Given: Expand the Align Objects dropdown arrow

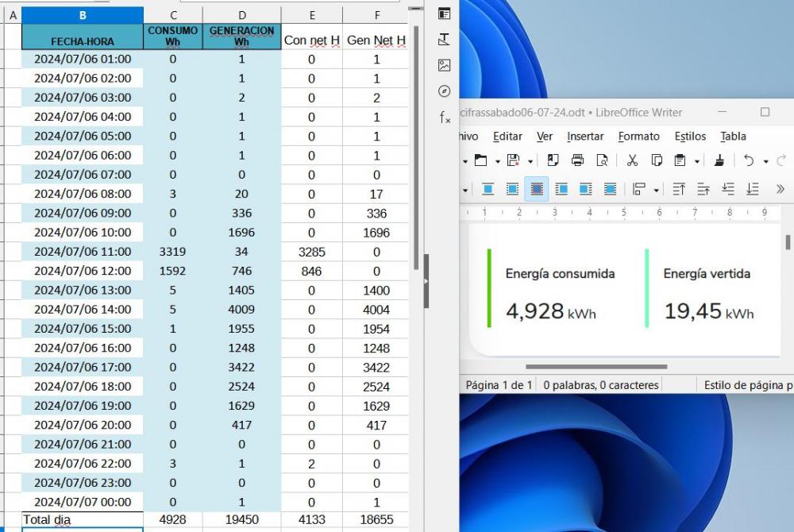Looking at the screenshot, I should (657, 191).
